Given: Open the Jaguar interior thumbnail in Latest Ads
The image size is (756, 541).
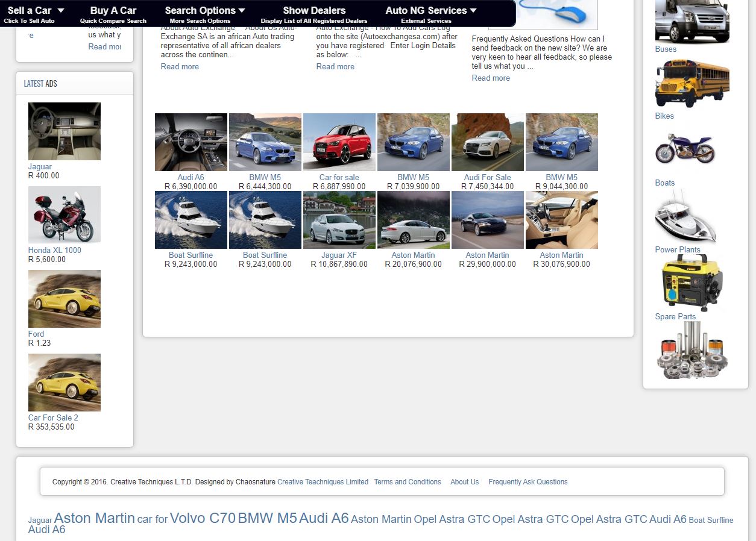Looking at the screenshot, I should click(x=65, y=131).
